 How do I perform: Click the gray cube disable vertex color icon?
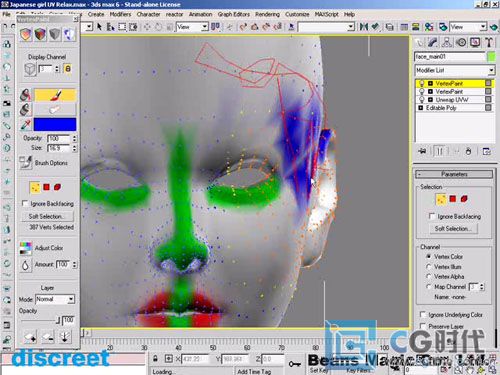click(x=55, y=34)
